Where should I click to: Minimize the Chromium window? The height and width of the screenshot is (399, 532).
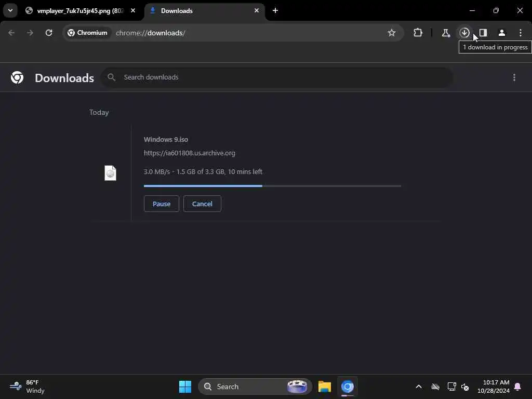tap(472, 10)
